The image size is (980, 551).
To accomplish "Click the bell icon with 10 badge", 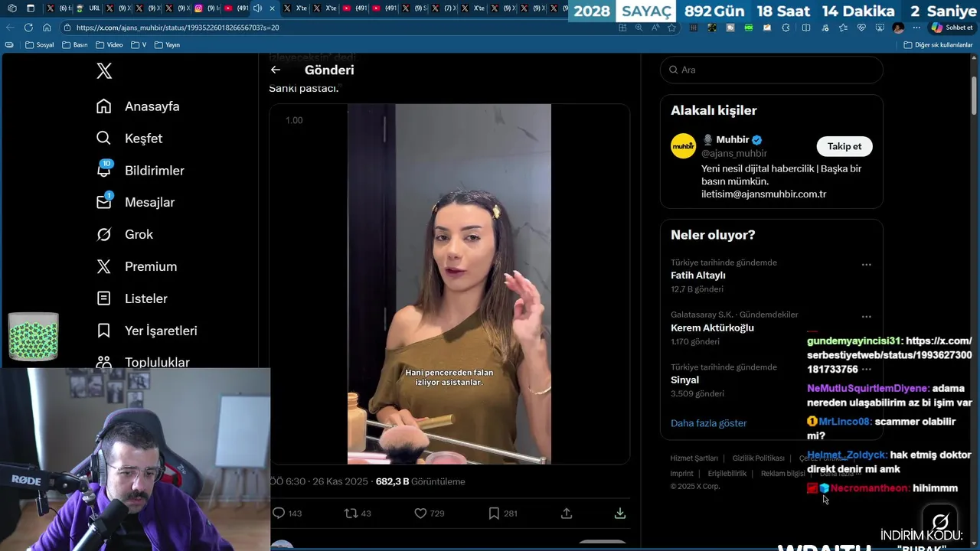I will 104,169.
